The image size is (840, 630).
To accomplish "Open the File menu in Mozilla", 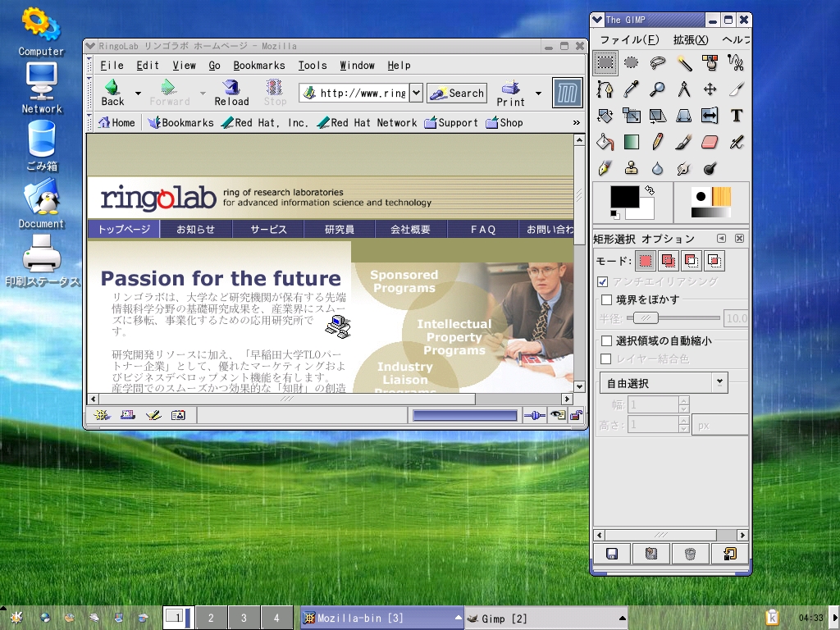I will coord(112,66).
